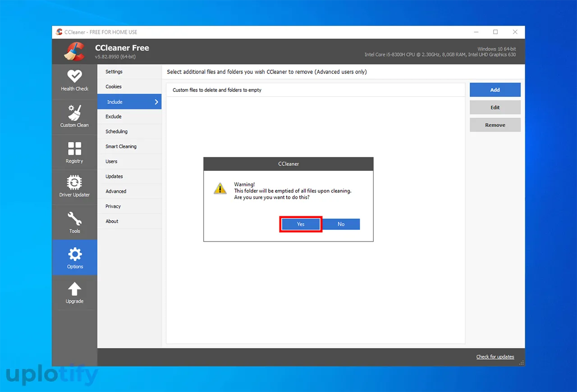Click the 'CCleaner Free' header title
577x392 pixels.
tap(122, 48)
